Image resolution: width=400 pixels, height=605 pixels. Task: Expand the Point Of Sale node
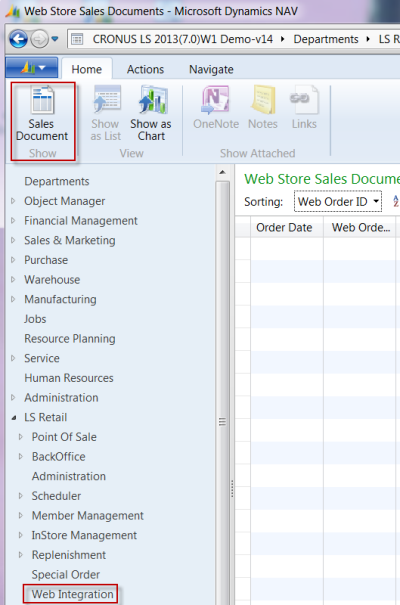click(x=21, y=437)
